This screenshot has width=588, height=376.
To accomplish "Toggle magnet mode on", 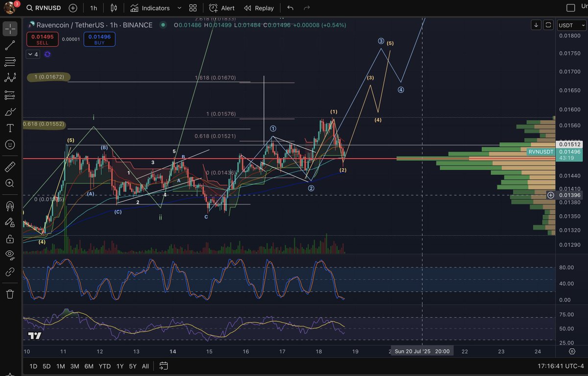I will [x=10, y=205].
